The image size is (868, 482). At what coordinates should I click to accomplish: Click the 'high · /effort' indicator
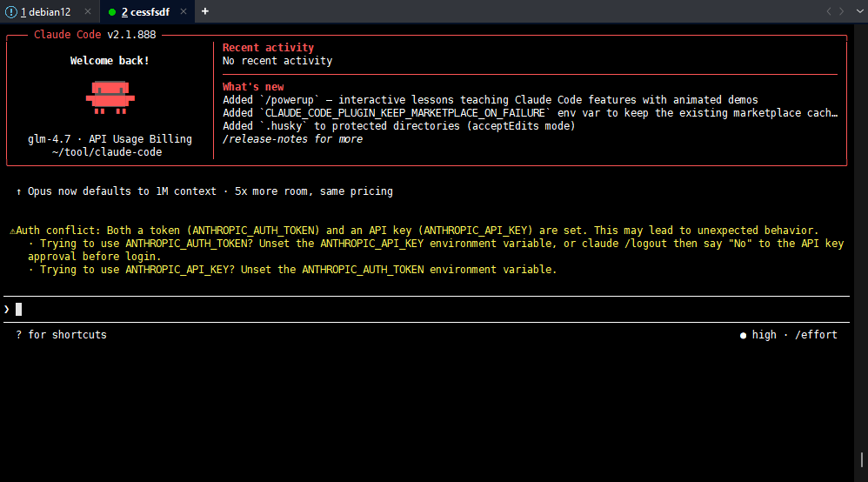788,335
